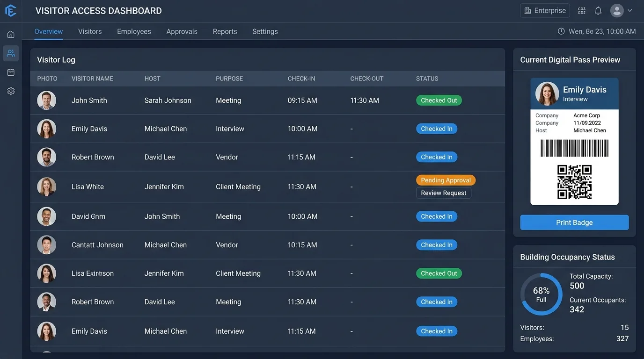644x359 pixels.
Task: Sort by the VISITOR NAME column header
Action: coord(92,79)
